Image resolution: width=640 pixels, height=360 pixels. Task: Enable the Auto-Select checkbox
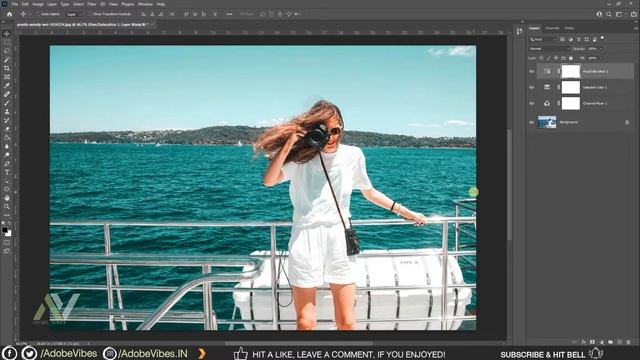click(39, 14)
